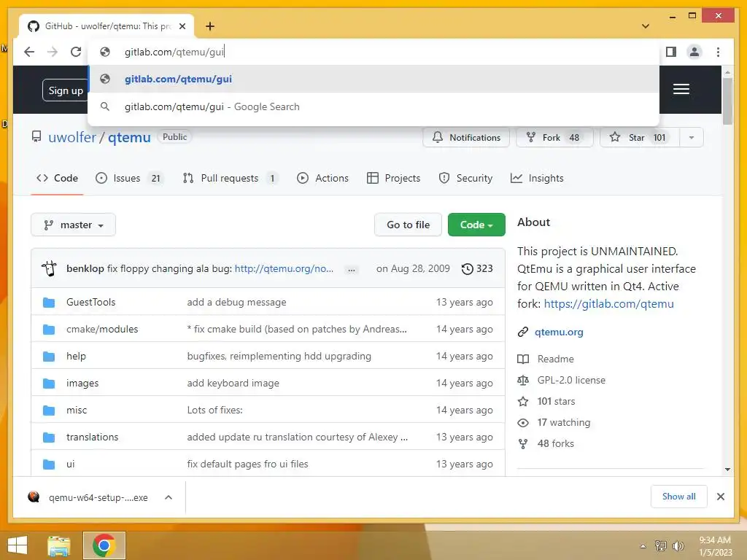Open the misc folder

76,410
